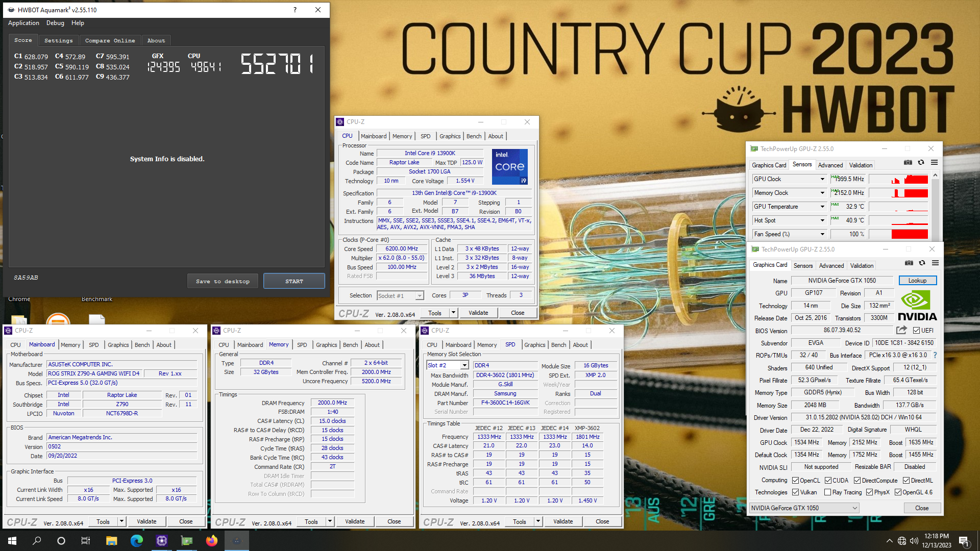Screen dimensions: 980x551
Task: Expand the GPU Clock sensor dropdown
Action: (x=822, y=179)
